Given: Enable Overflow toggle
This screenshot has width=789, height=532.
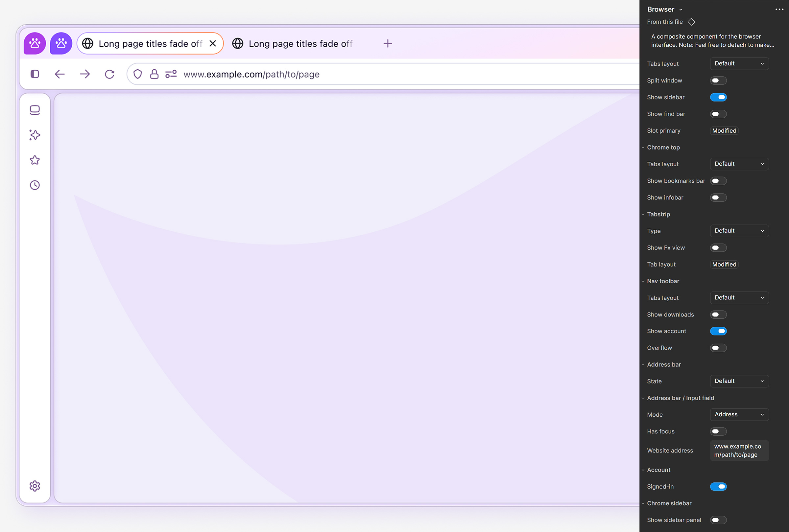Looking at the screenshot, I should point(718,348).
